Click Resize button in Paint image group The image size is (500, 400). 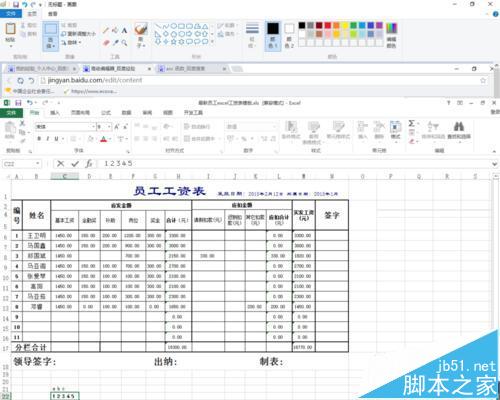point(78,34)
